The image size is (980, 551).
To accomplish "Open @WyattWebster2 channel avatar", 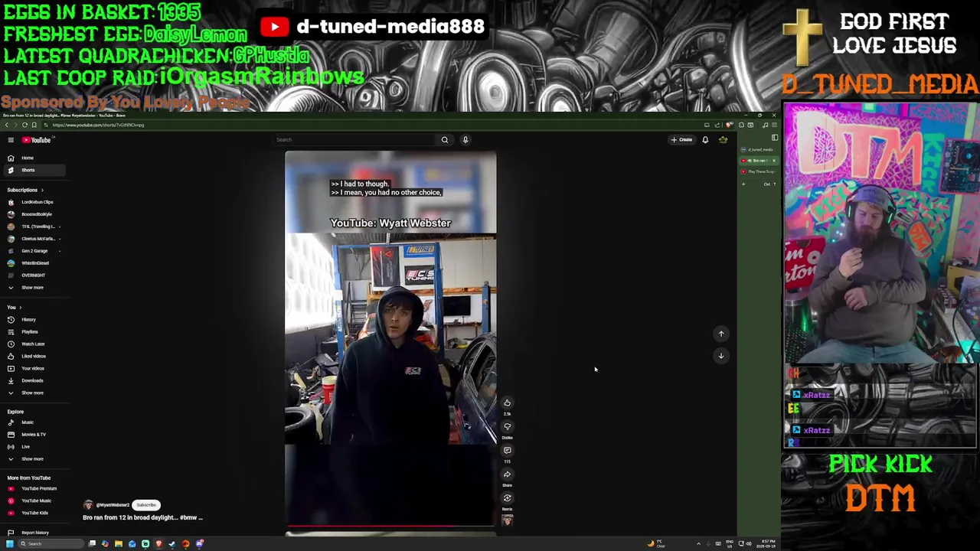I will click(x=88, y=505).
